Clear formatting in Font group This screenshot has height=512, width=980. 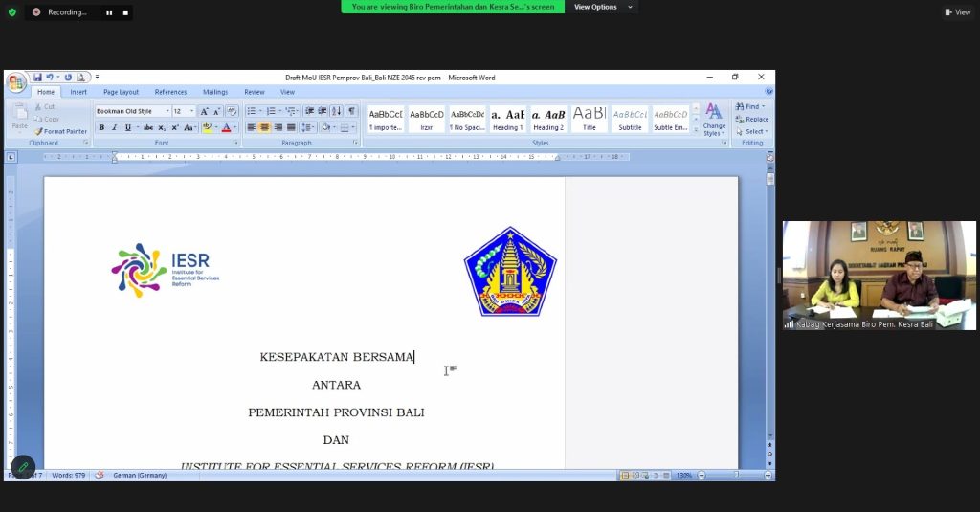tap(232, 111)
